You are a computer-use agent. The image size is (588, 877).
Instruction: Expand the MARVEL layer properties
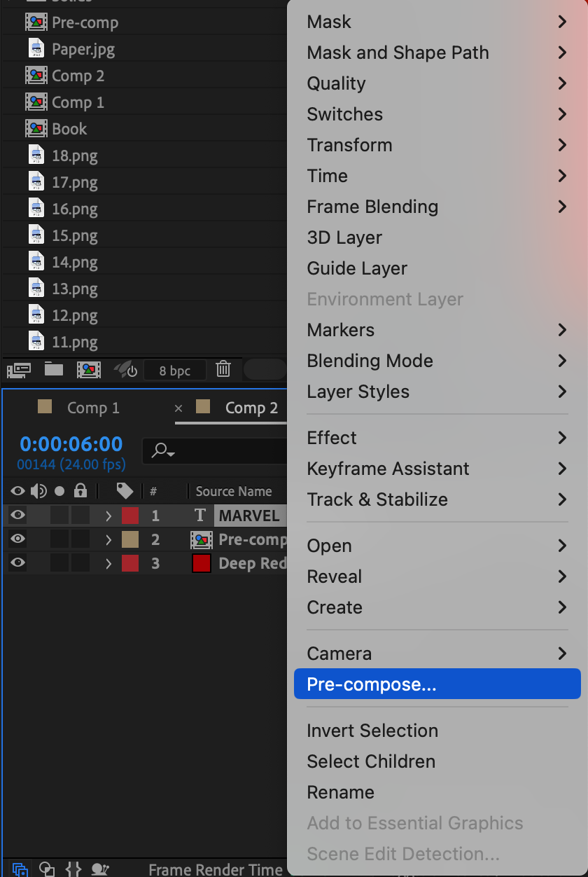pyautogui.click(x=108, y=516)
